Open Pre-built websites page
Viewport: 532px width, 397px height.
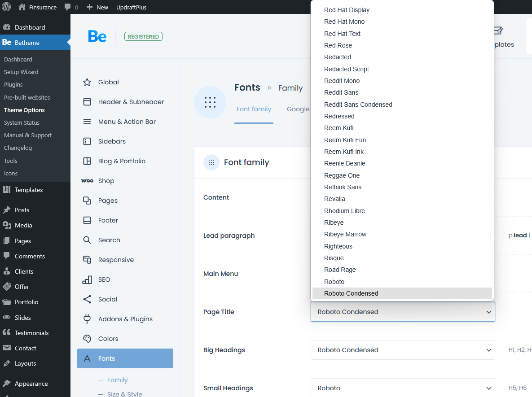pos(27,97)
